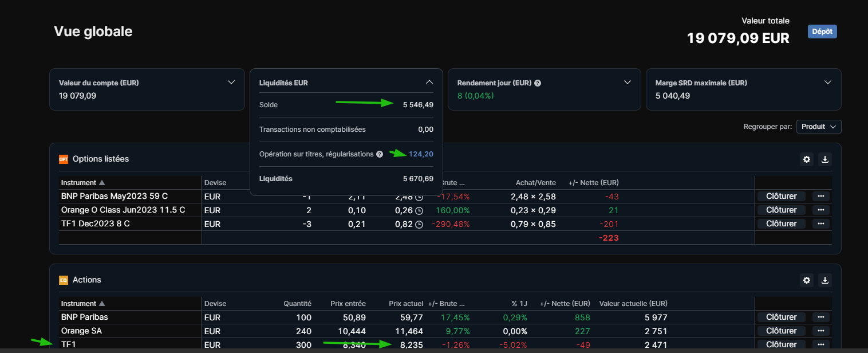The width and height of the screenshot is (868, 353).
Task: Open the 124,20 régularisations amount link
Action: (421, 154)
